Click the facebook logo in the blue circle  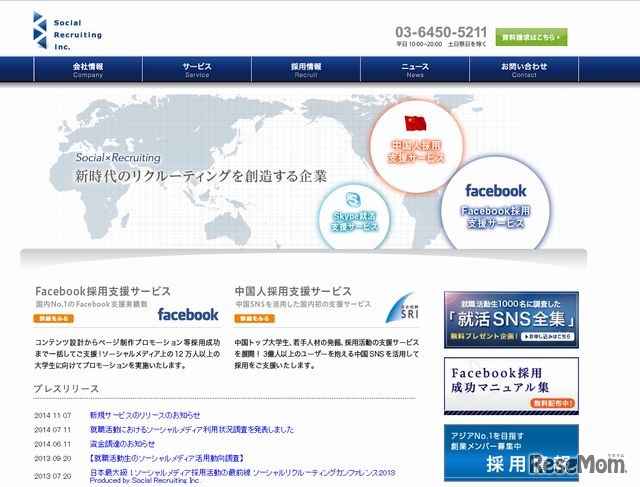pos(496,190)
